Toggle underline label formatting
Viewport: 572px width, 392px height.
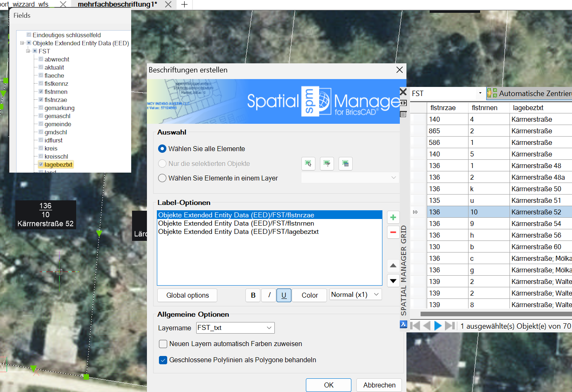[284, 295]
